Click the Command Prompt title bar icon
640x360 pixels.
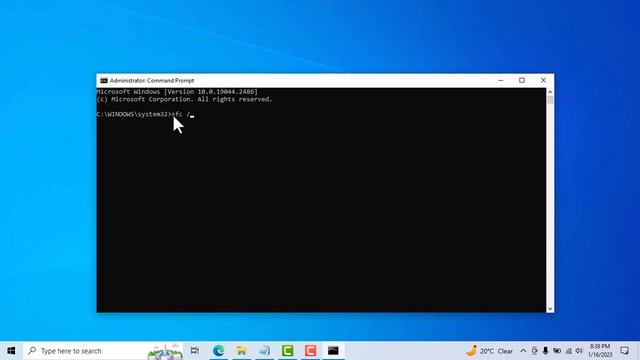104,80
